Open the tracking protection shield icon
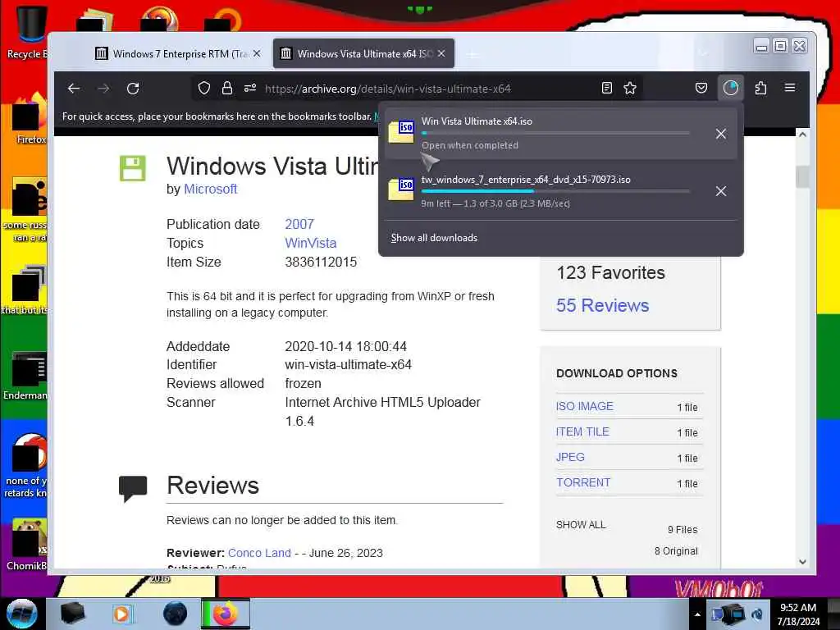The image size is (840, 630). pos(204,88)
